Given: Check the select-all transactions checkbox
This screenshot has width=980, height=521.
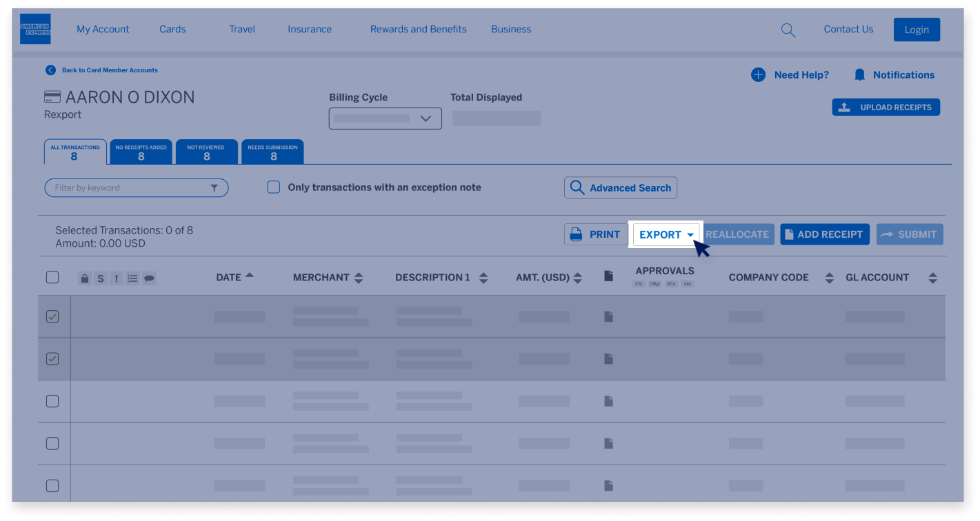Looking at the screenshot, I should tap(52, 277).
